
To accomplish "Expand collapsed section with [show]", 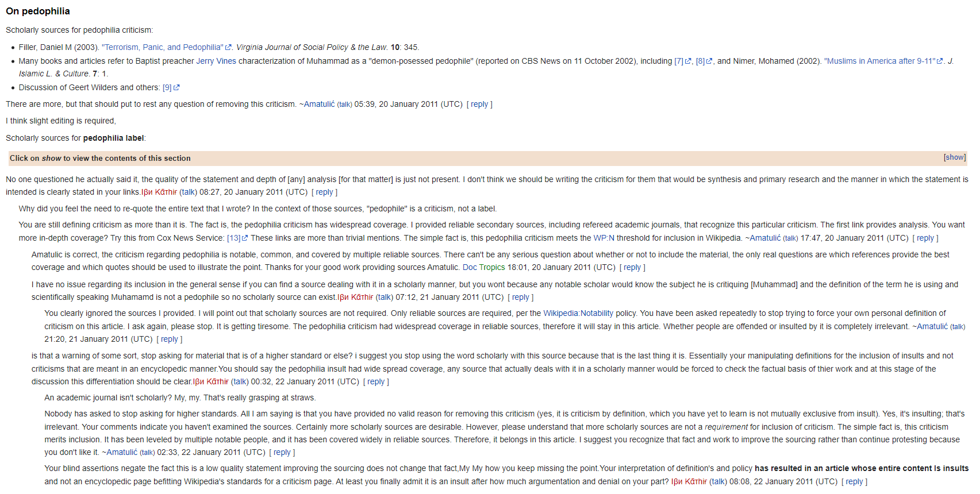I will coord(955,157).
